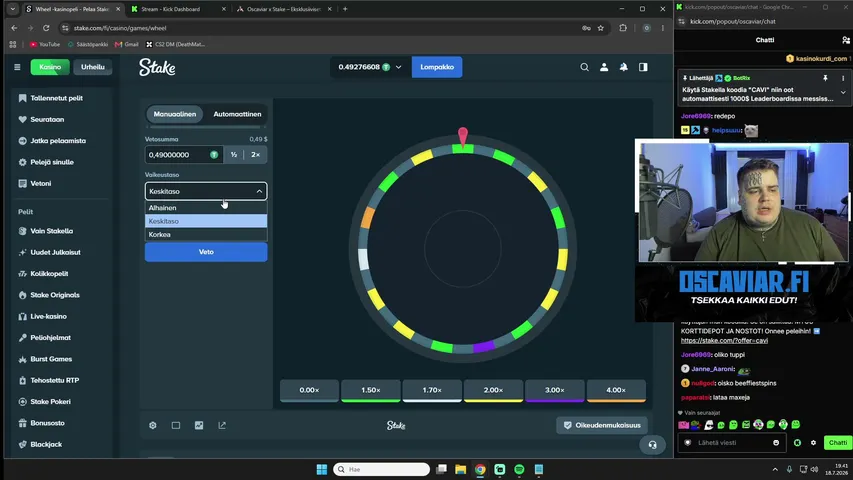This screenshot has width=853, height=480.
Task: Reload the Stake page
Action: point(46,28)
